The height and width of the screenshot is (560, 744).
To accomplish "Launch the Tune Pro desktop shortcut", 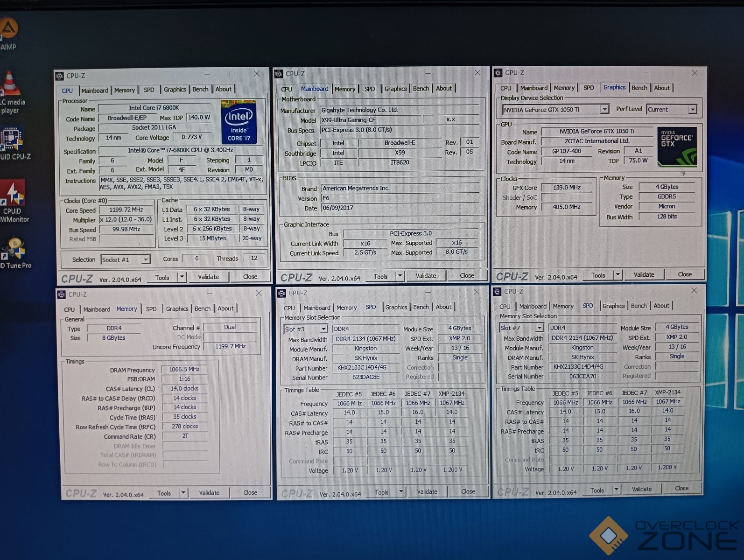I will pos(14,248).
